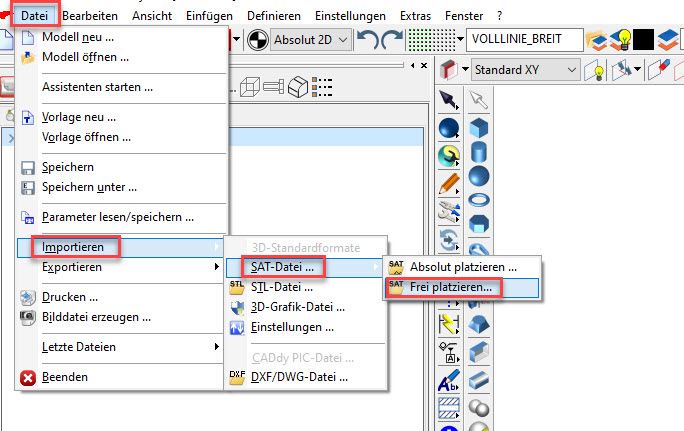The width and height of the screenshot is (684, 431).
Task: Click Speichern unter entry
Action: pyautogui.click(x=122, y=187)
